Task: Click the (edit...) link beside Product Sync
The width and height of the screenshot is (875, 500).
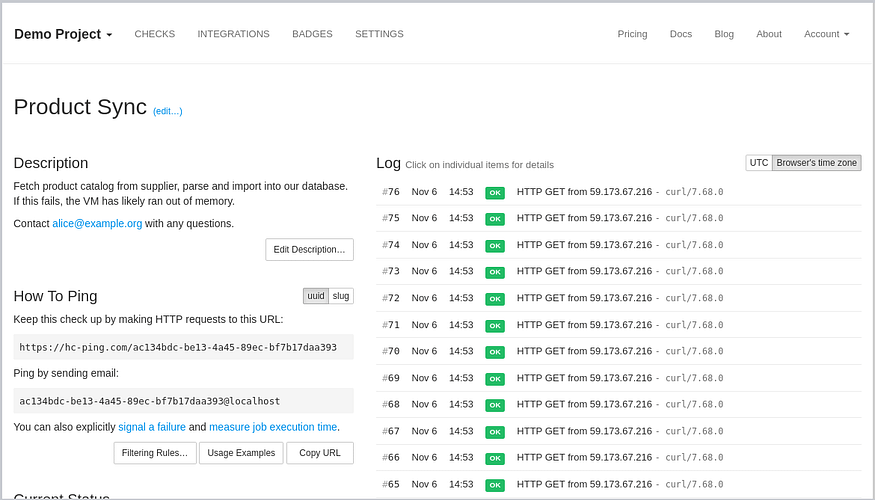Action: click(167, 111)
